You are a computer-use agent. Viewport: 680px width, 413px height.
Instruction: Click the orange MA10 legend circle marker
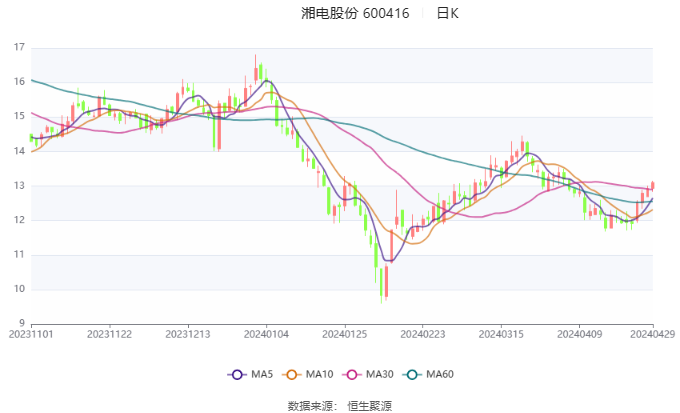291,375
